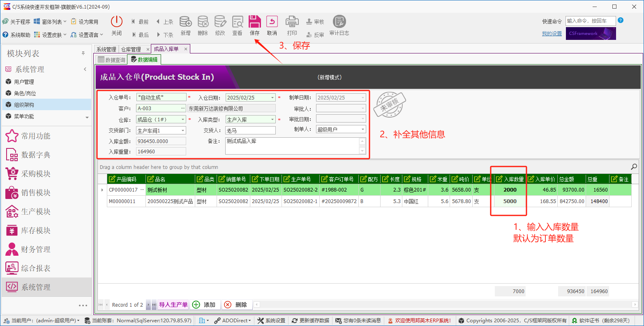644x326 pixels.
Task: Pin the module list panel
Action: [83, 53]
